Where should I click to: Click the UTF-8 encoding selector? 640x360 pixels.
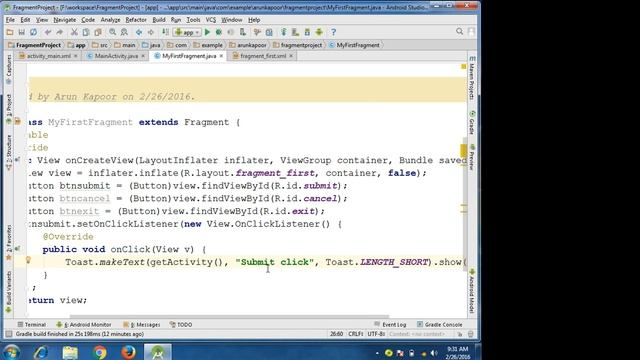376,334
